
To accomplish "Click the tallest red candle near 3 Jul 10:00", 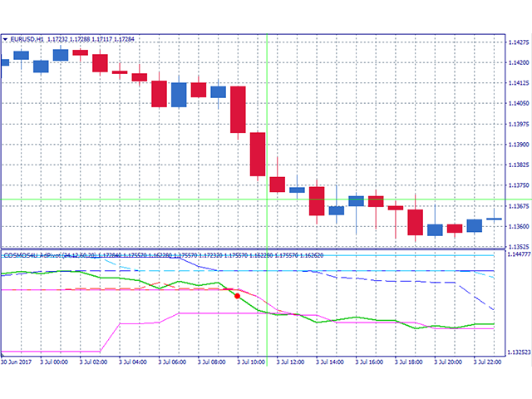I will pos(238,110).
